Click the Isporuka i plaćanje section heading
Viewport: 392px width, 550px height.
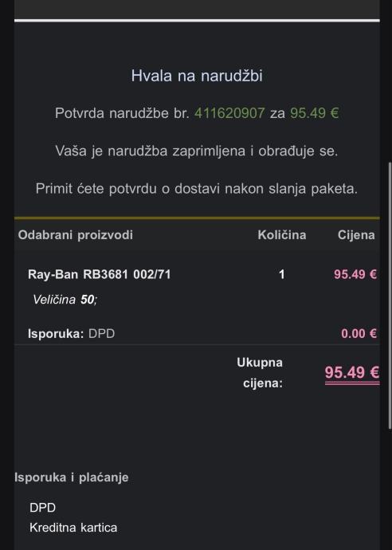tap(72, 477)
